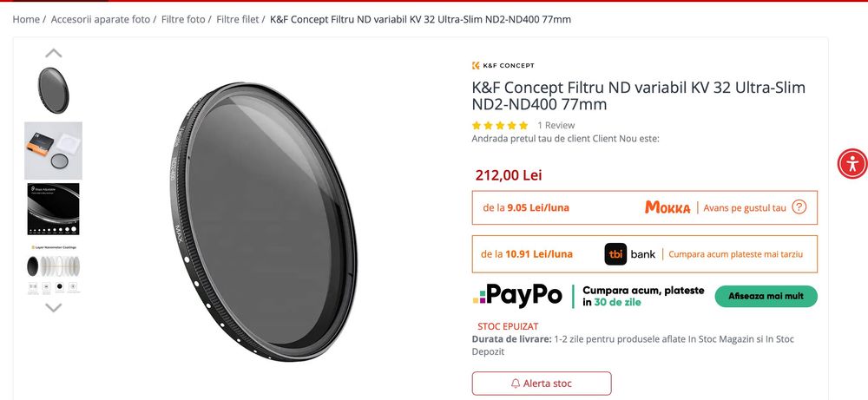This screenshot has height=400, width=868.
Task: Open the Filtre filet breadcrumb
Action: pyautogui.click(x=237, y=19)
